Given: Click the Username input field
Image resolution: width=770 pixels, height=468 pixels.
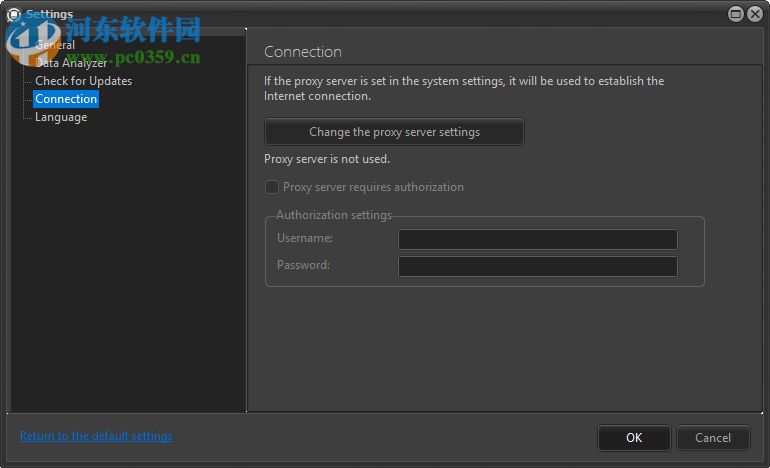Looking at the screenshot, I should (x=538, y=239).
